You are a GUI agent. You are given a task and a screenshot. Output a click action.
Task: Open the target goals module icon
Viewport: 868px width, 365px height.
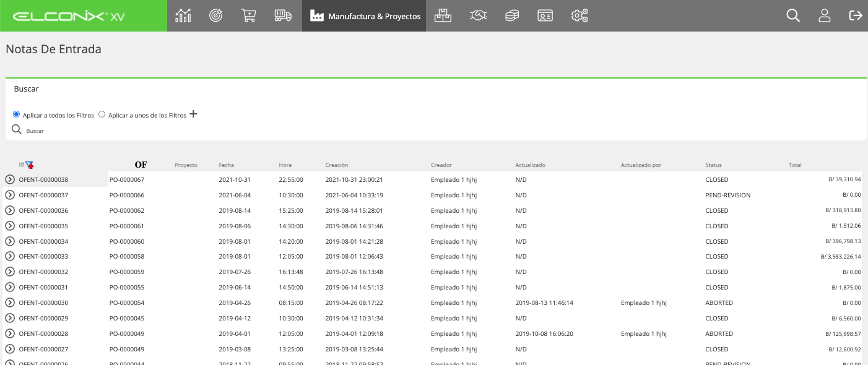click(x=215, y=15)
